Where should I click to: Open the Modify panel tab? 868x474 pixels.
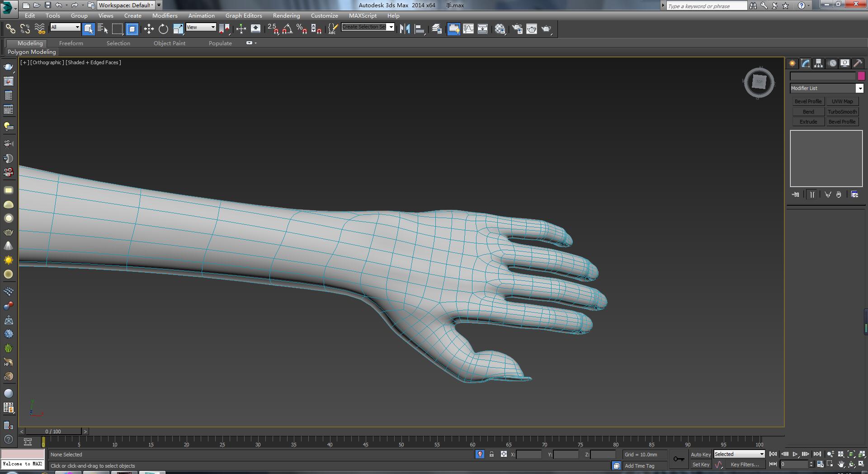coord(805,63)
